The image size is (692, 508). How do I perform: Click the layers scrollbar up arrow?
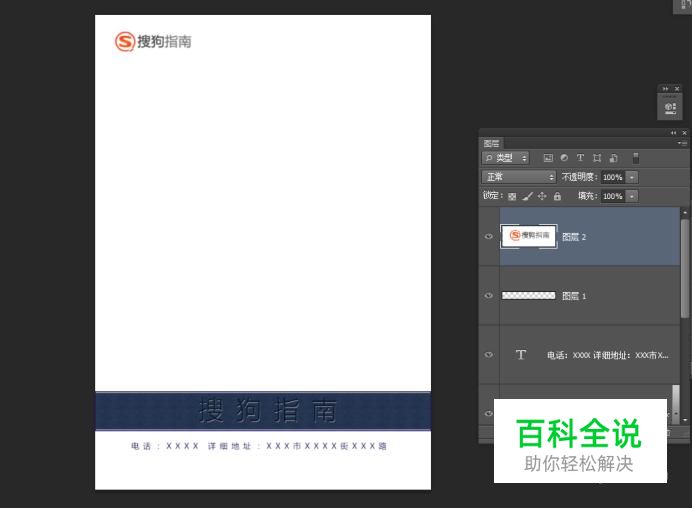(684, 212)
